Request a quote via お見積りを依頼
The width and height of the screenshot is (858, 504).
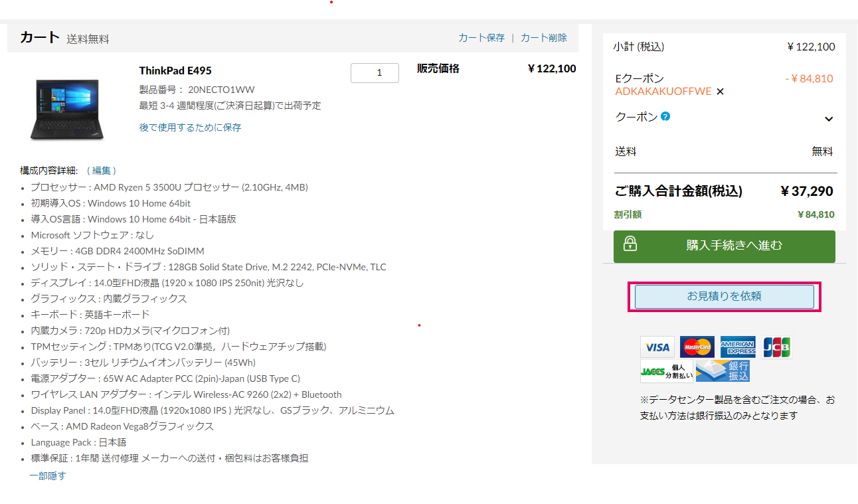click(x=725, y=297)
